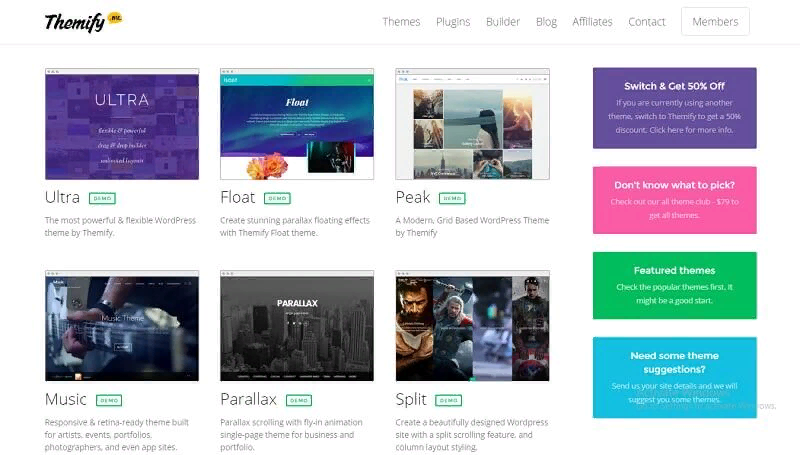The width and height of the screenshot is (800, 455).
Task: Open the Builder navigation link
Action: 503,22
